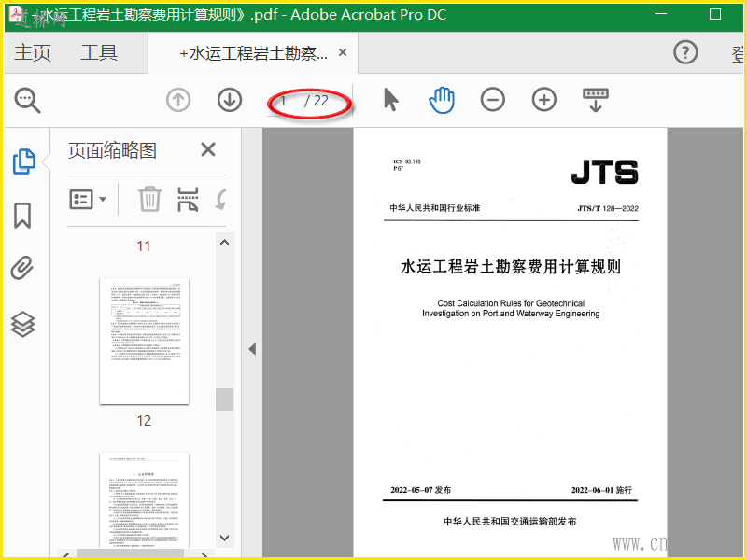This screenshot has width=747, height=560.
Task: Collapse navigation pane with left triangle
Action: click(x=252, y=349)
